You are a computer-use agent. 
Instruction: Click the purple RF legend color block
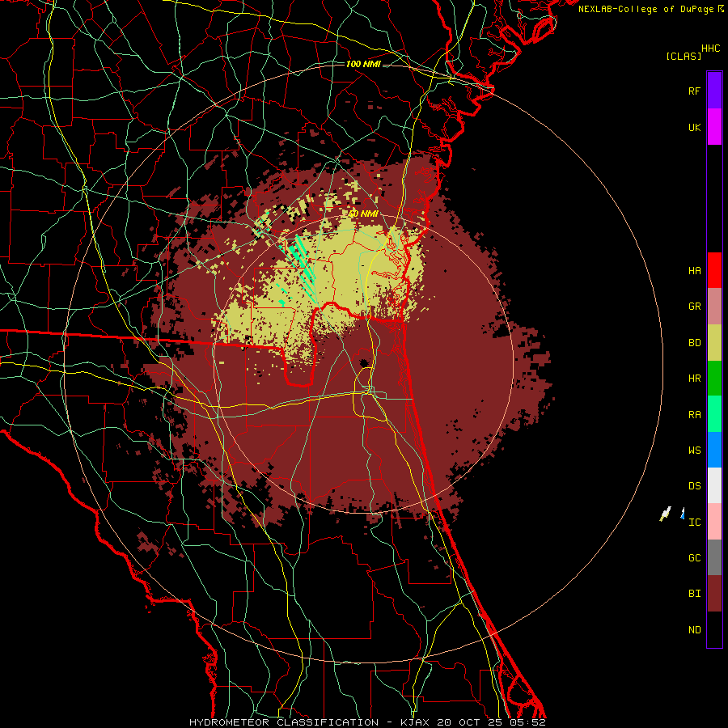pos(714,90)
